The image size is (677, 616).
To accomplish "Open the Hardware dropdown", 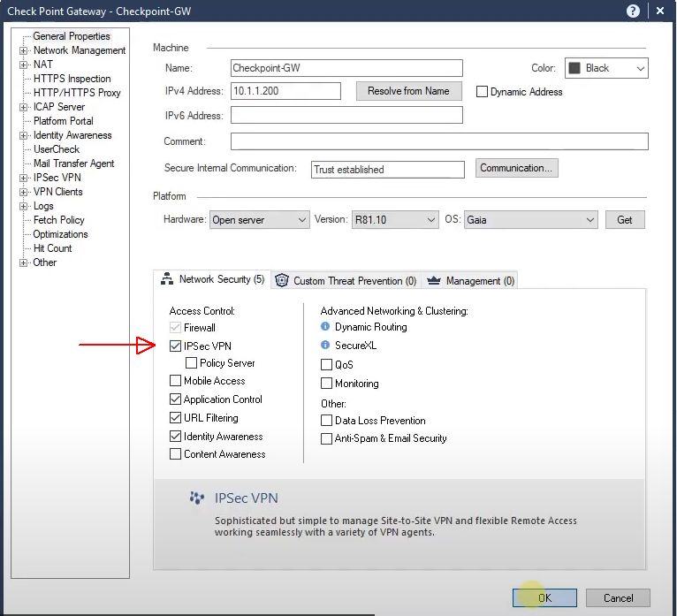I will point(260,220).
